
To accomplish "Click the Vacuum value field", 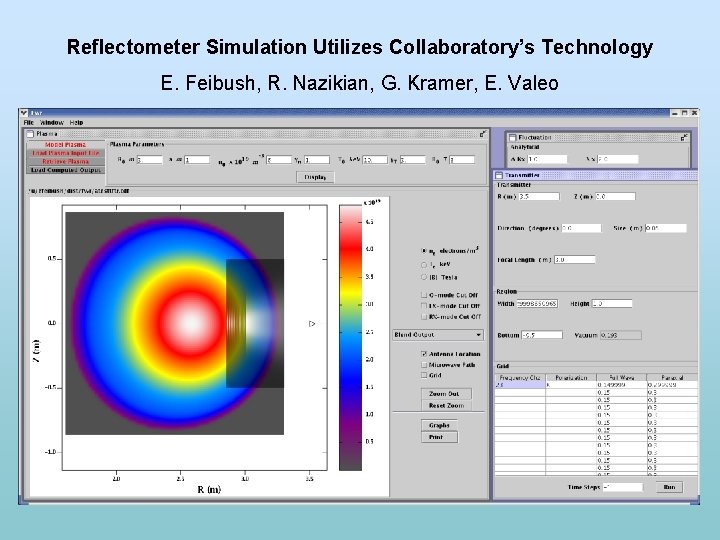I will pos(621,335).
